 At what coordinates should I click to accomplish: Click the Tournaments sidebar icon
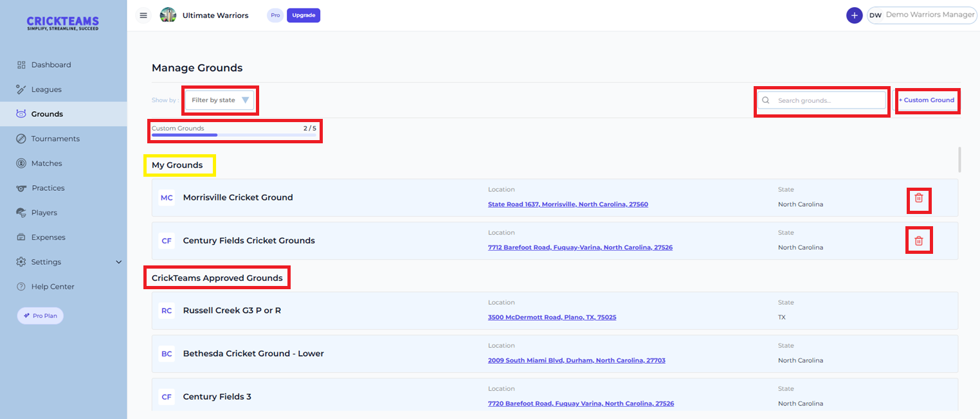pos(21,139)
